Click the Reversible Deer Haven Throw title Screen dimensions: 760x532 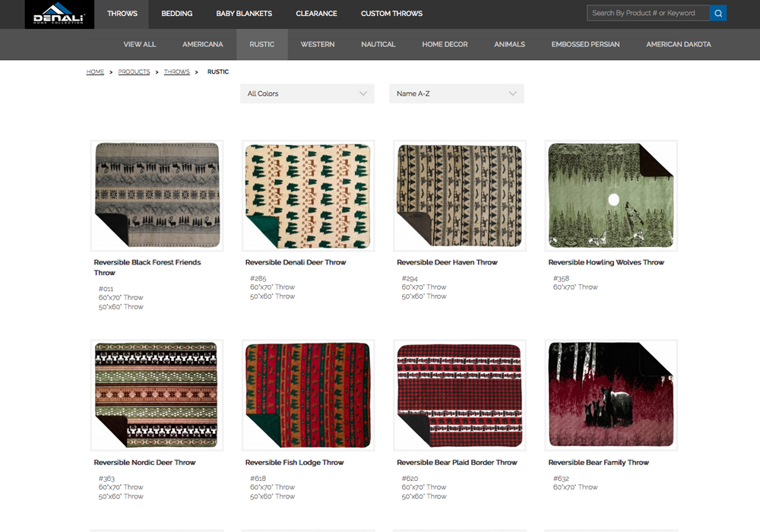tap(447, 262)
